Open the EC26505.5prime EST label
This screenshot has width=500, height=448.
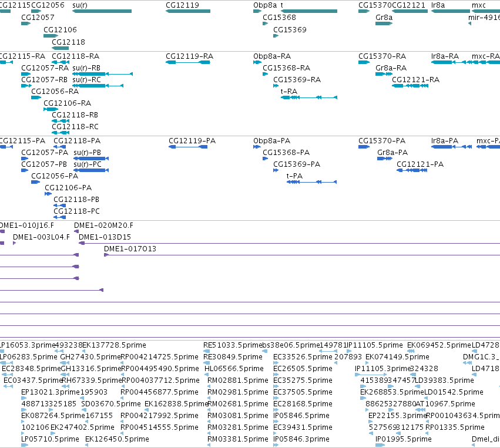[303, 369]
